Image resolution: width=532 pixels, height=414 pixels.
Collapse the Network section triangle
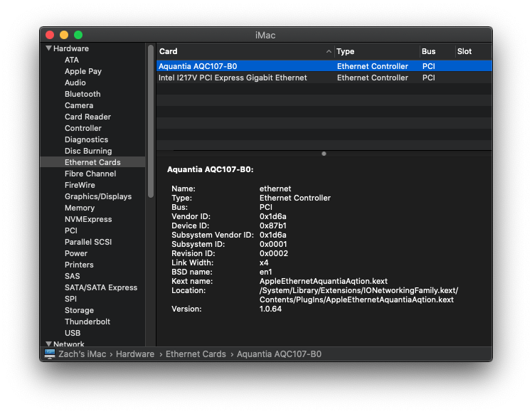[x=48, y=344]
